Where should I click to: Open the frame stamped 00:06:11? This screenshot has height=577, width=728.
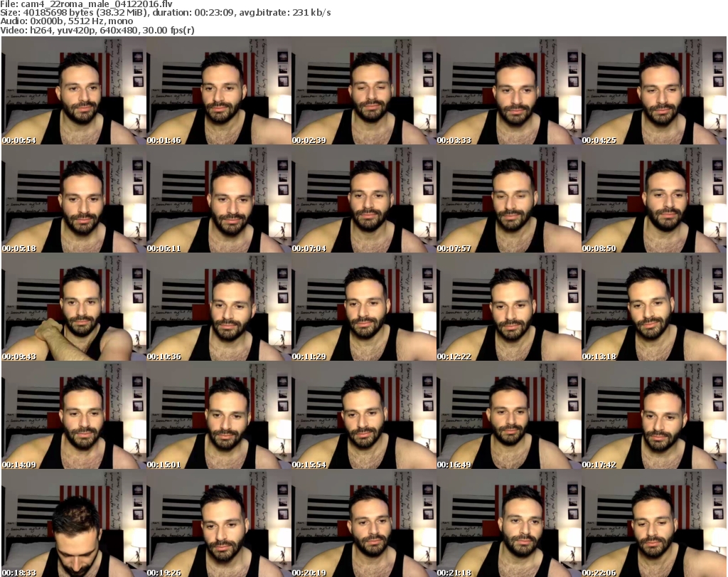[x=219, y=198]
